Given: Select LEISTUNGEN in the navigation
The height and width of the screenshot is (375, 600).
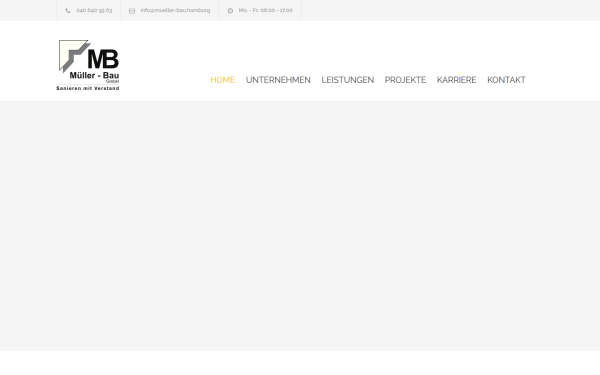Looking at the screenshot, I should point(347,80).
